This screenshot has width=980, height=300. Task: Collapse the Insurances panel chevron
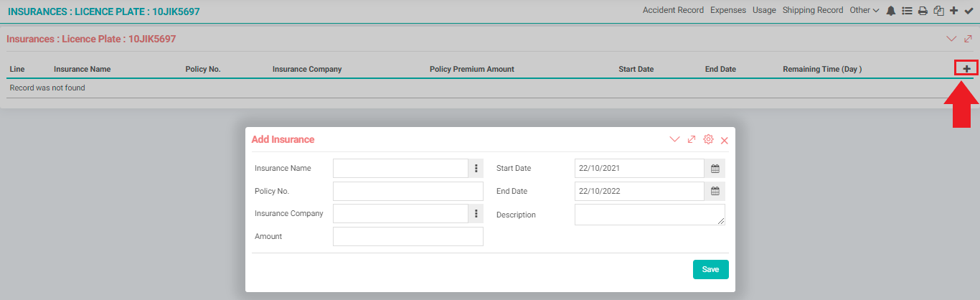point(952,39)
